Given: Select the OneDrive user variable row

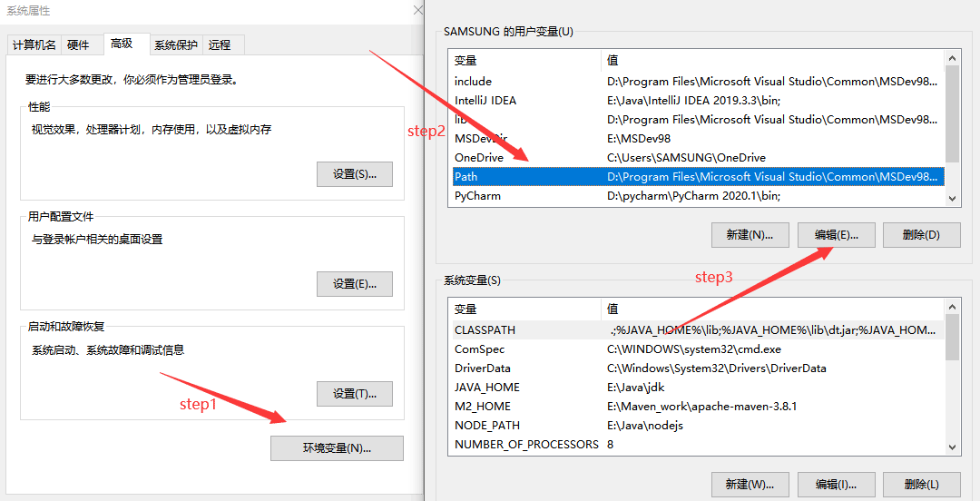Looking at the screenshot, I should click(x=698, y=158).
